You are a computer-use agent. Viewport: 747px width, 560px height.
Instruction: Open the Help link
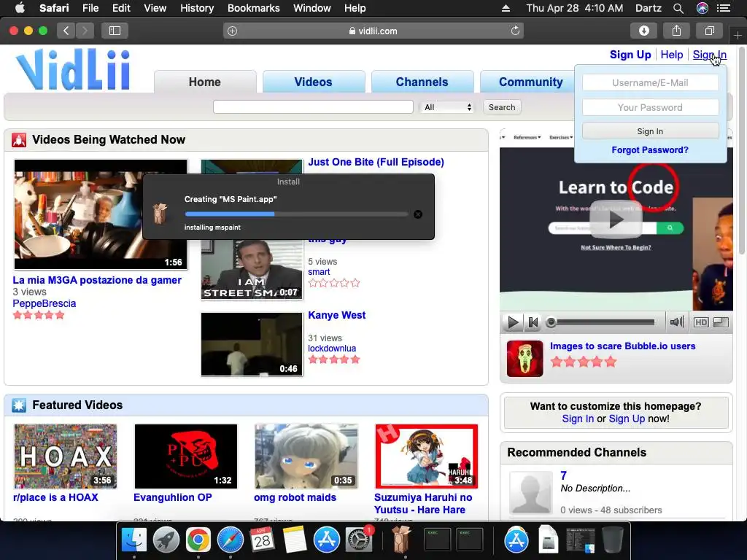pos(672,55)
